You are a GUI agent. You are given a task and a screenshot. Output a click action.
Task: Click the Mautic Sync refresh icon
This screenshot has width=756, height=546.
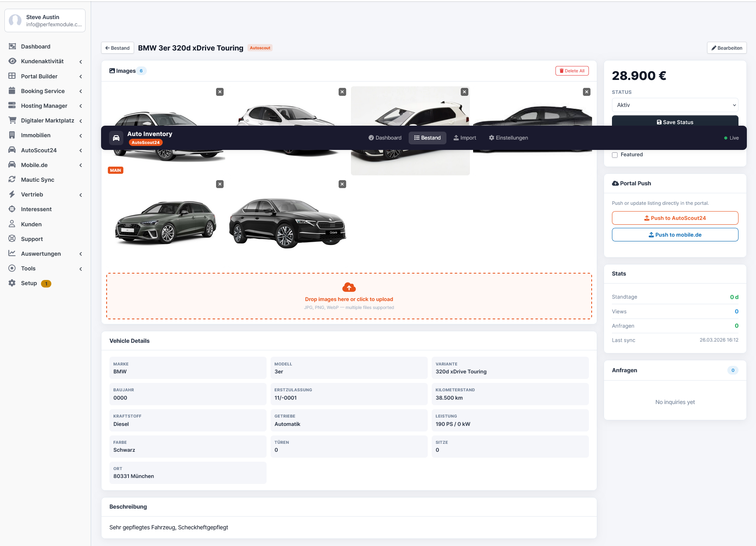12,180
